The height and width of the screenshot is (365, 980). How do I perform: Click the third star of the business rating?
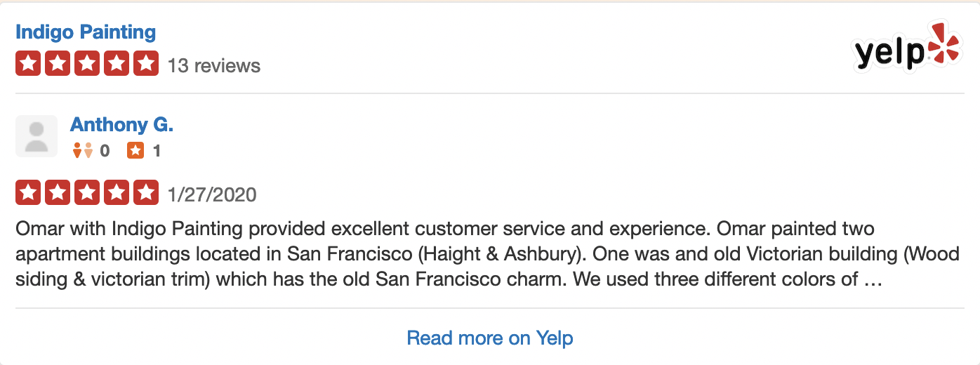pos(87,64)
